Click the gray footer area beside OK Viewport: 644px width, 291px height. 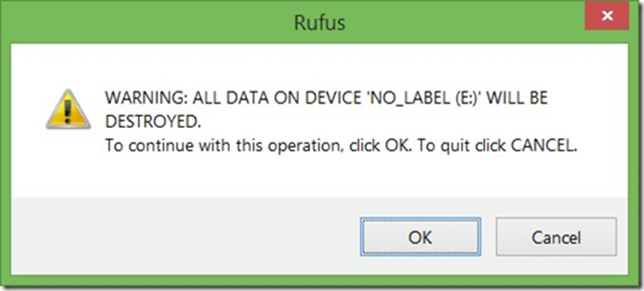click(x=185, y=236)
